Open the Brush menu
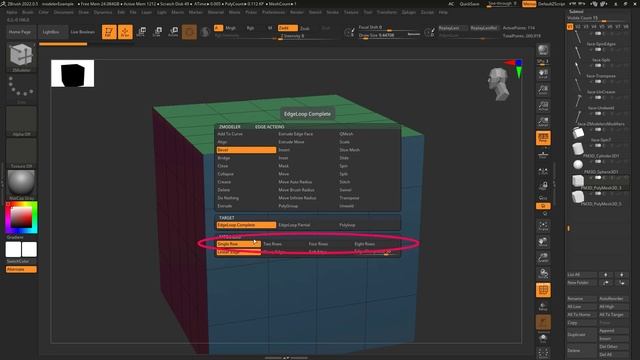 (28, 12)
